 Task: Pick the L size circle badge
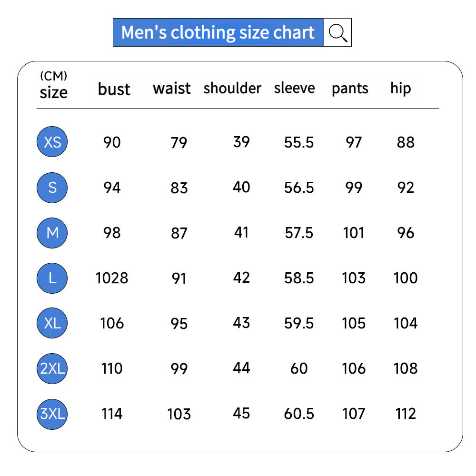pyautogui.click(x=52, y=278)
